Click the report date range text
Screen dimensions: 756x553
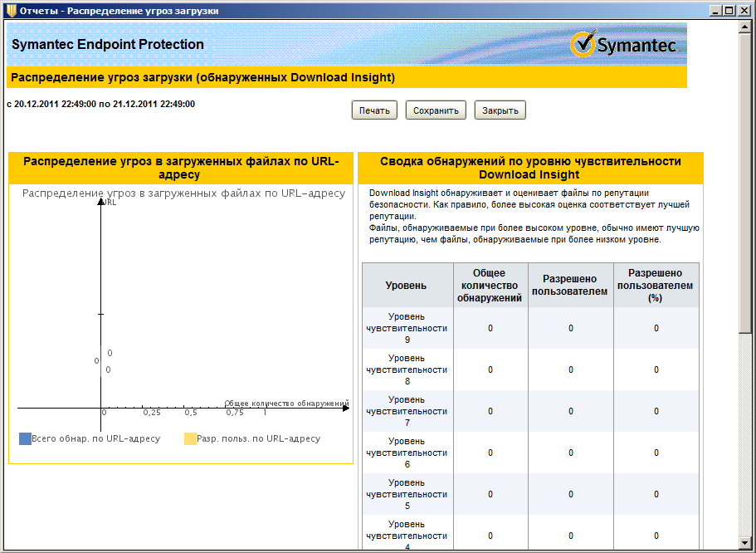(100, 105)
